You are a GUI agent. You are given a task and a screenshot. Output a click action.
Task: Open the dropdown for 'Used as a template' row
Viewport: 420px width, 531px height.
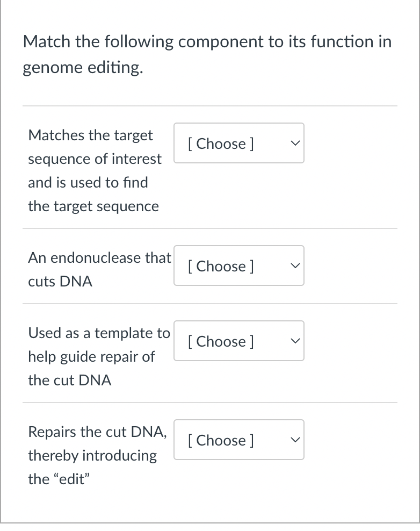click(238, 341)
